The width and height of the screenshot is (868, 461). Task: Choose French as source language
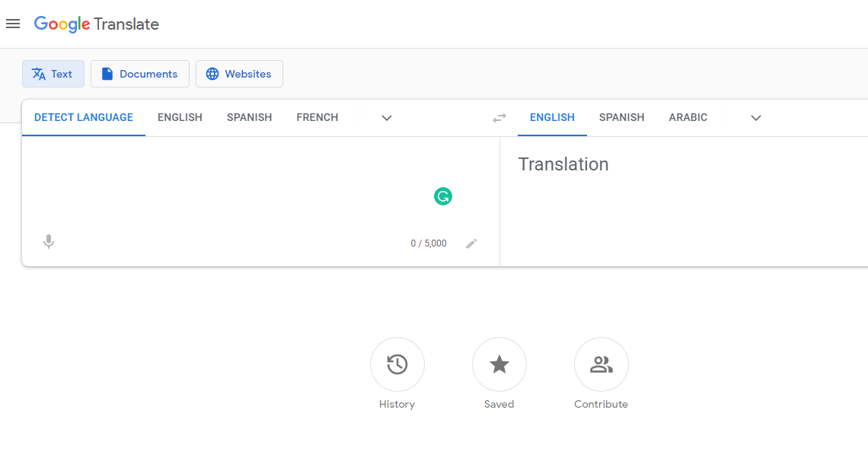pos(318,117)
